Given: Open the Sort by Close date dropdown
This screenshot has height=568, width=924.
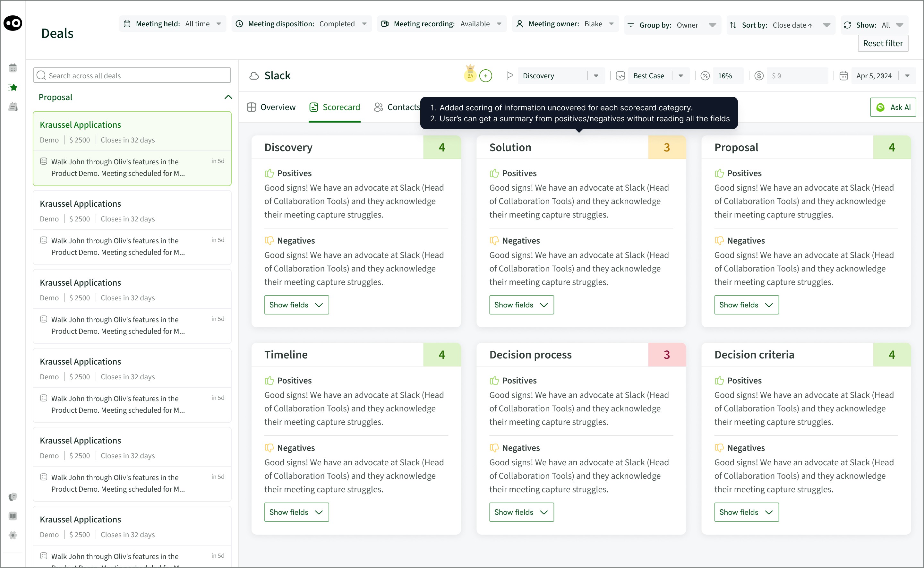Looking at the screenshot, I should tap(781, 25).
